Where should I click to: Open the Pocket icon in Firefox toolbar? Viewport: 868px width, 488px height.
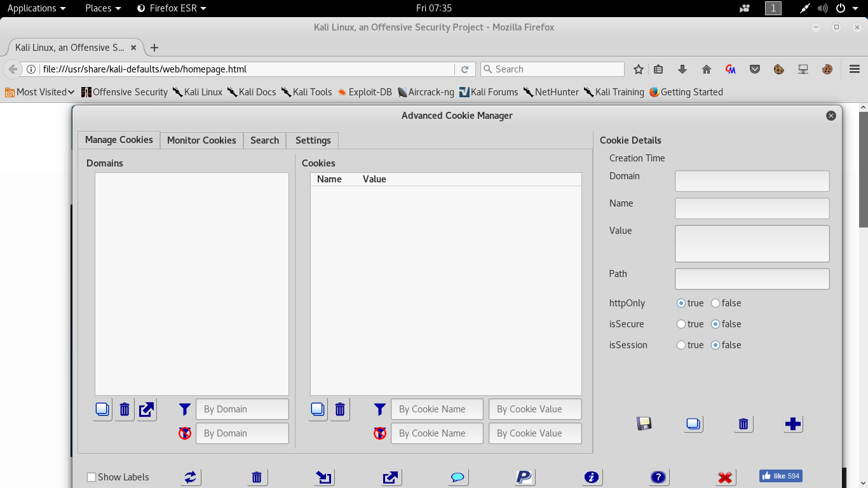coord(755,69)
